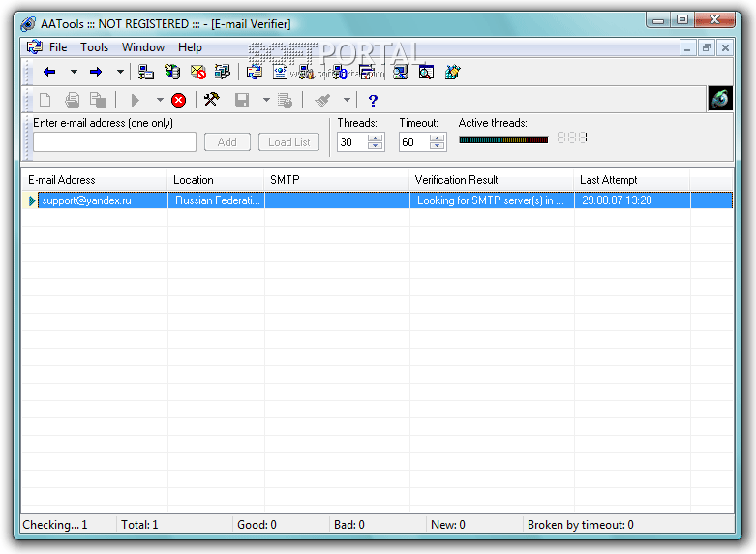Open the Window menu
This screenshot has height=554, width=756.
coord(143,47)
